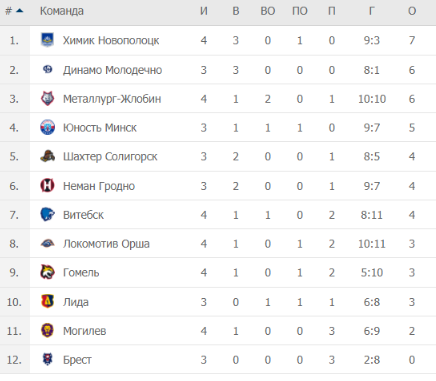Image resolution: width=436 pixels, height=381 pixels.
Task: Click the Брест team logo
Action: pyautogui.click(x=48, y=359)
